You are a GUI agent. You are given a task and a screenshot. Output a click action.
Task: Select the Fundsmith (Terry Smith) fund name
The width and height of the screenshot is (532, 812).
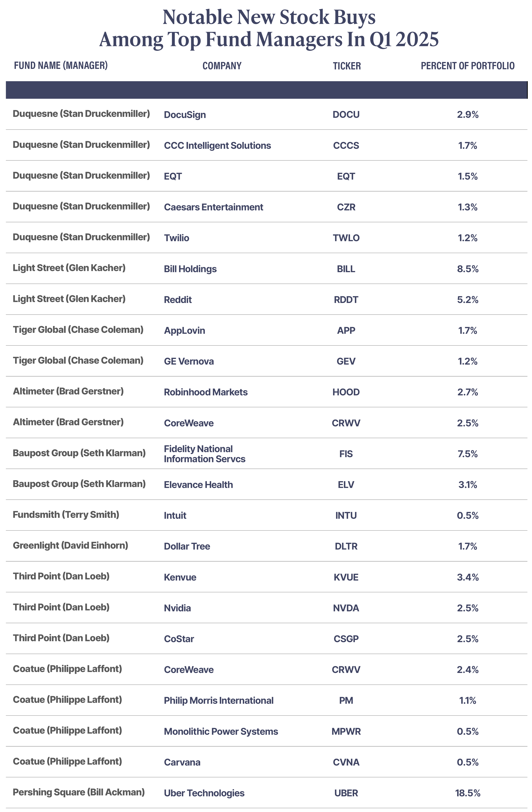(x=66, y=514)
